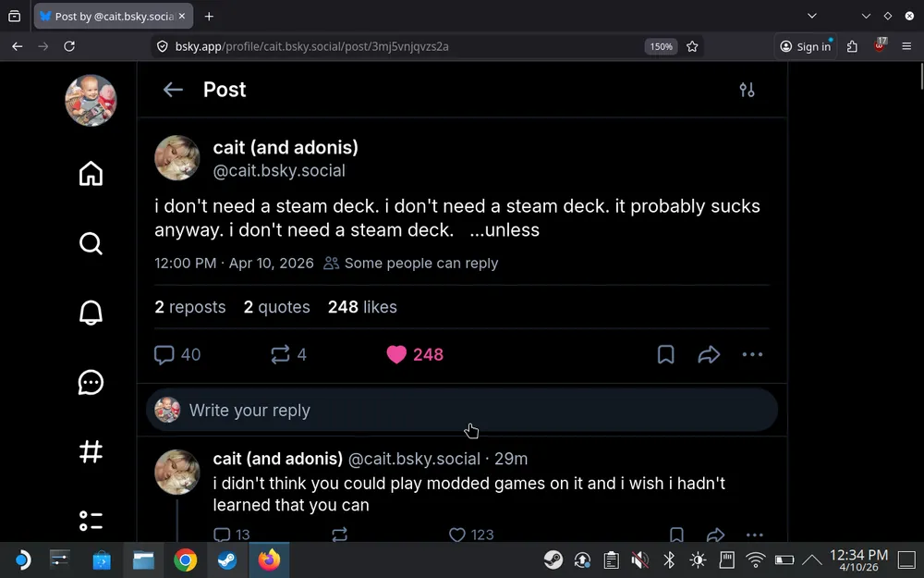This screenshot has height=578, width=924.
Task: Share the main post
Action: pos(709,355)
